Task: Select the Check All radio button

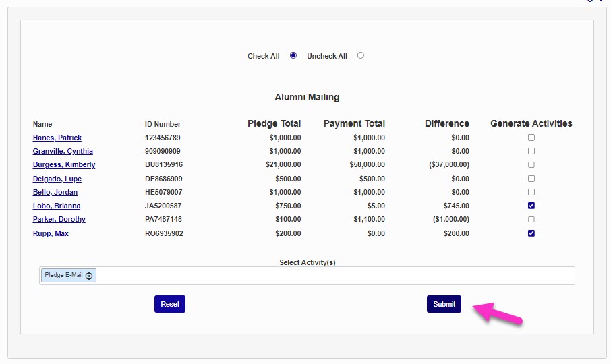Action: pyautogui.click(x=293, y=55)
